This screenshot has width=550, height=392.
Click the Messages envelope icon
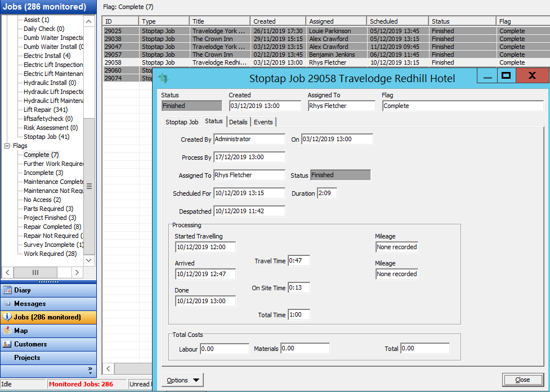point(7,304)
